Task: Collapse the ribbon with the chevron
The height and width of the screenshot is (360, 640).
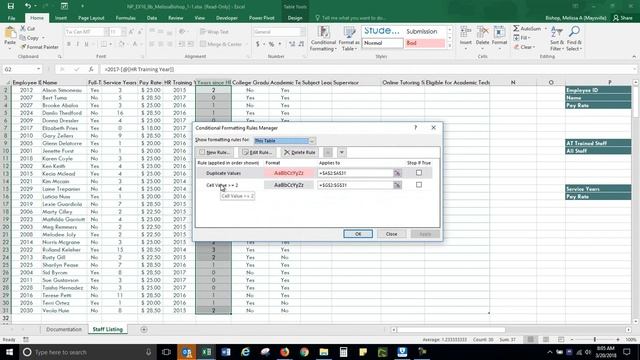Action: (634, 57)
